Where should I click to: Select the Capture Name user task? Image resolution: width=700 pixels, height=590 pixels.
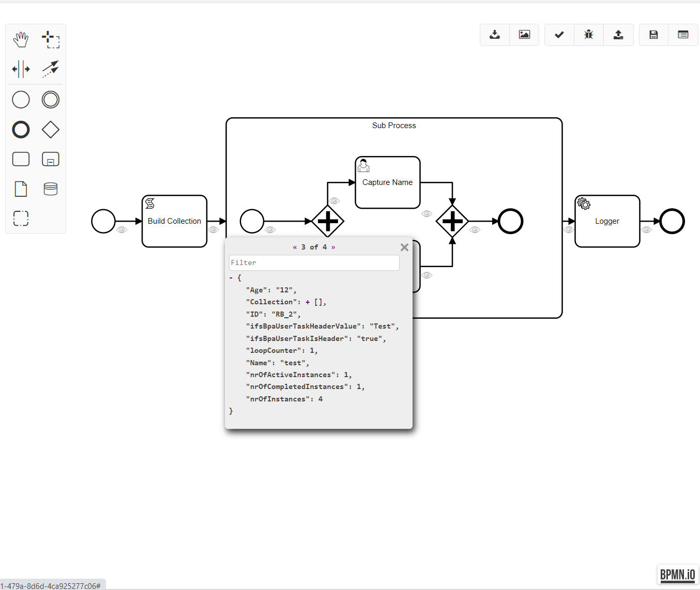click(x=387, y=182)
